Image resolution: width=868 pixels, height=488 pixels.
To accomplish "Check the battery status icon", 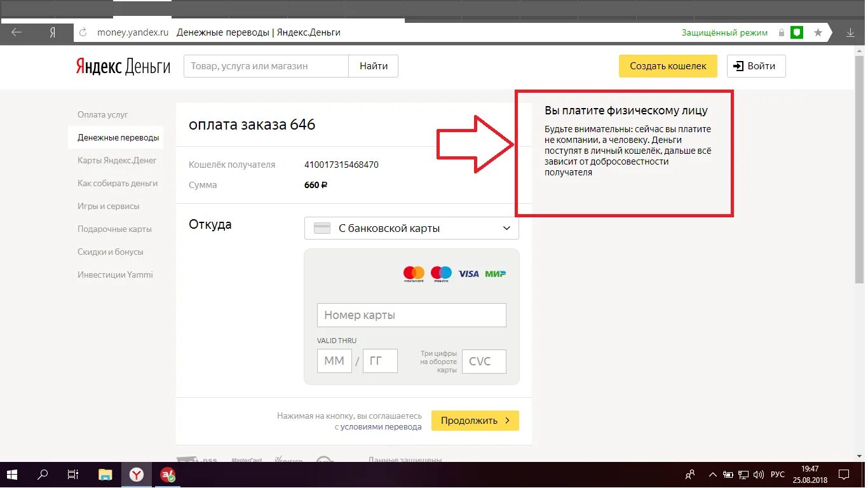I will click(x=727, y=475).
